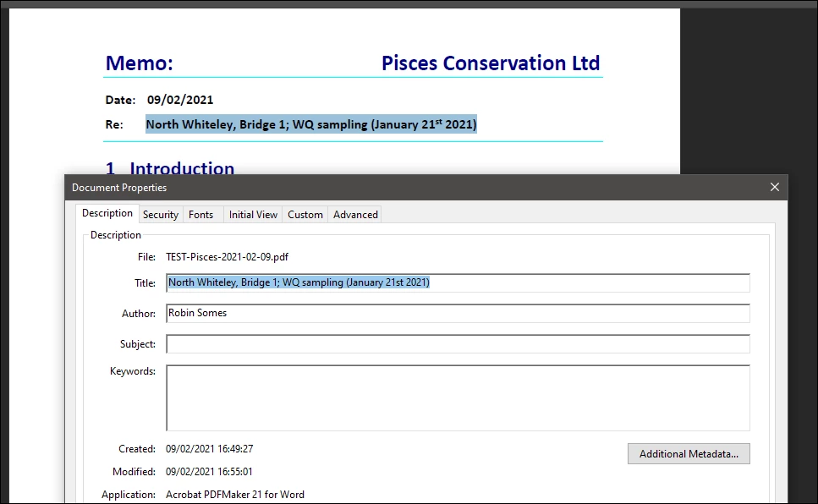The width and height of the screenshot is (818, 504).
Task: Click the Author field with Robin Somes
Action: (x=458, y=313)
